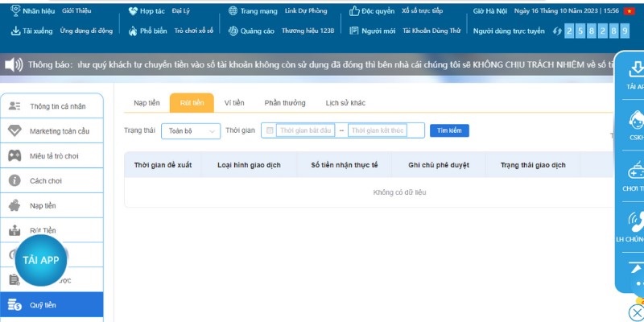Open the Phần thưởng tab
The image size is (644, 322).
[x=285, y=103]
